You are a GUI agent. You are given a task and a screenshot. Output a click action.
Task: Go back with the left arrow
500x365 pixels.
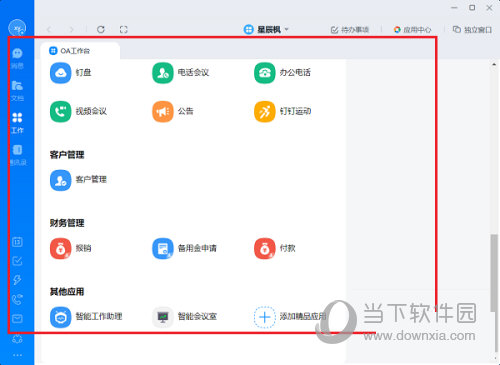click(49, 30)
